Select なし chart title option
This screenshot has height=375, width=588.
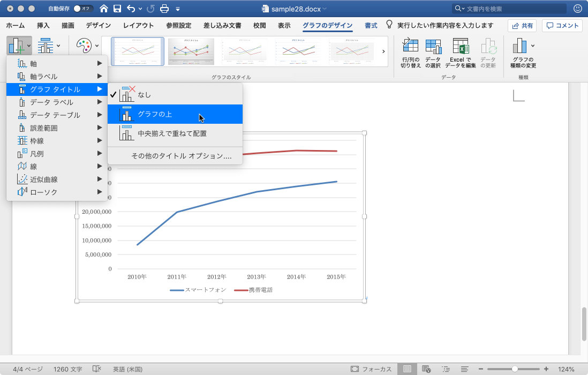point(175,95)
